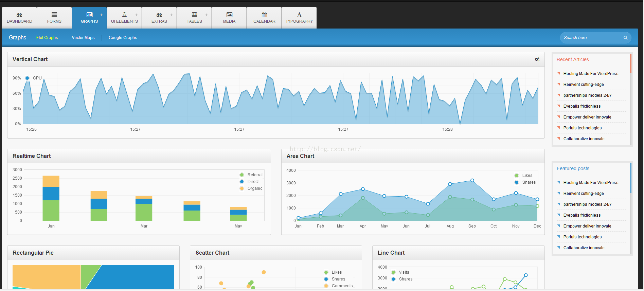
Task: Open Featured posts Eyeballs frictionless
Action: pos(582,215)
